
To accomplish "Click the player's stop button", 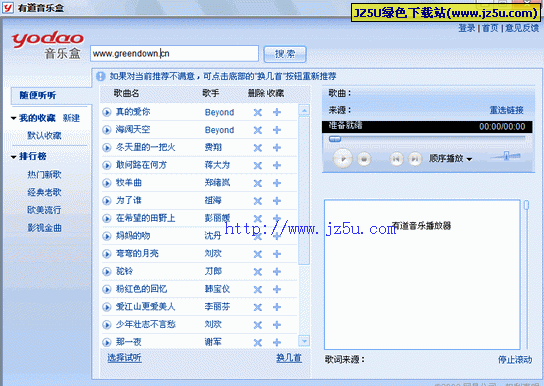I will pyautogui.click(x=364, y=159).
